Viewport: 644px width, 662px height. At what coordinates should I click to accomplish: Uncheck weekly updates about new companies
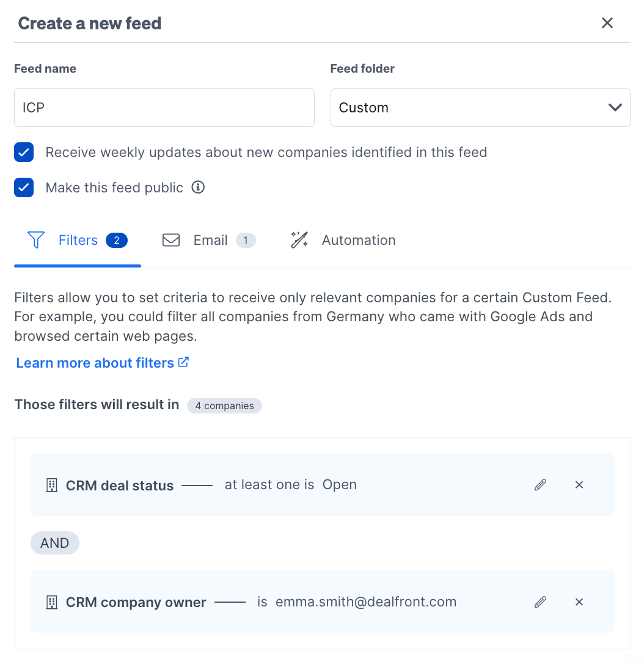(24, 152)
